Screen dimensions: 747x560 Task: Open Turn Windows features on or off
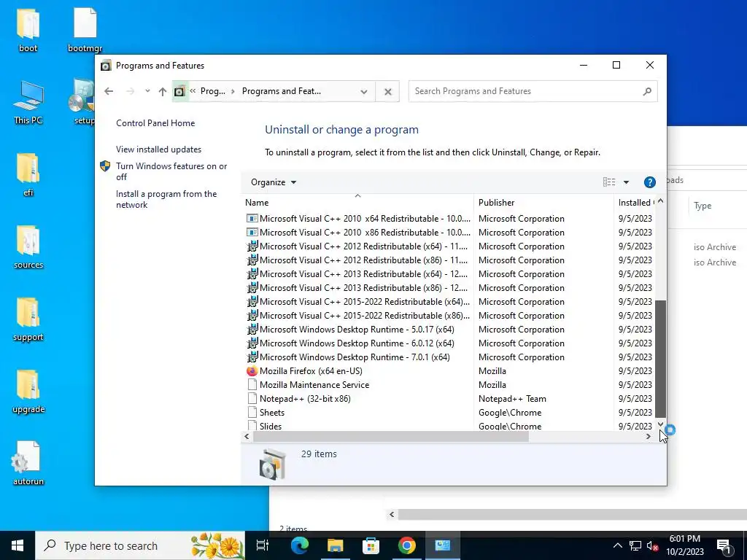coord(171,171)
